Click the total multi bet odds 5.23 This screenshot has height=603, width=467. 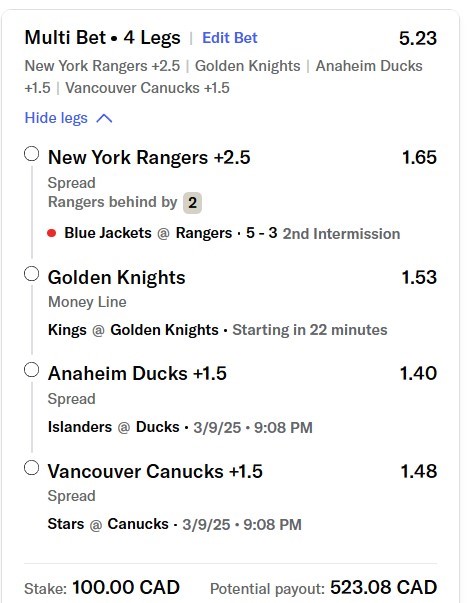coord(418,38)
